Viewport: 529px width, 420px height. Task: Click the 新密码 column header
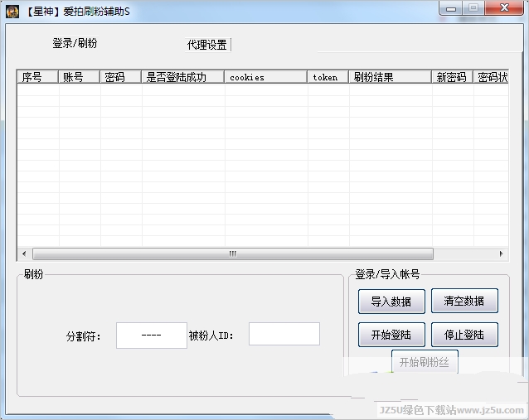(x=453, y=77)
